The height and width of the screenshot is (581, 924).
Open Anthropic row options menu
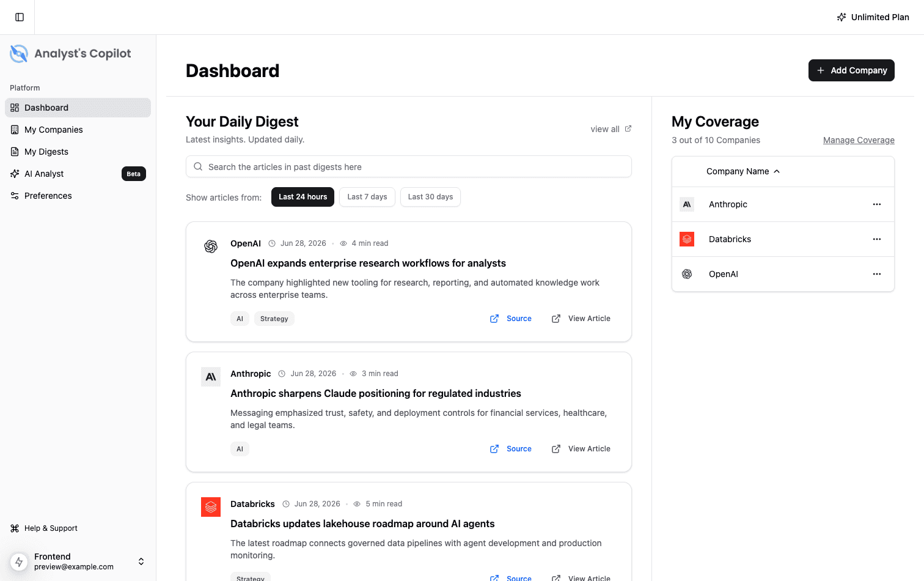pyautogui.click(x=877, y=204)
